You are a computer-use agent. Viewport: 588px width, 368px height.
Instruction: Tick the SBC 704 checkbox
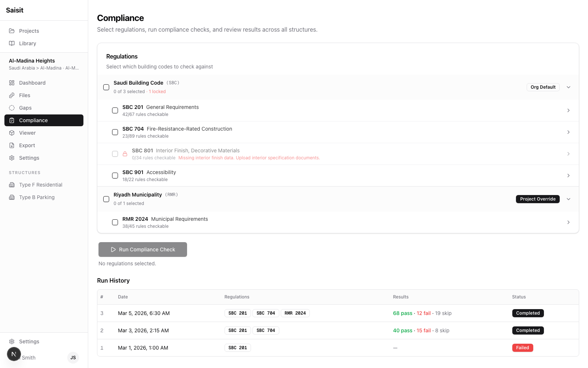pyautogui.click(x=115, y=132)
